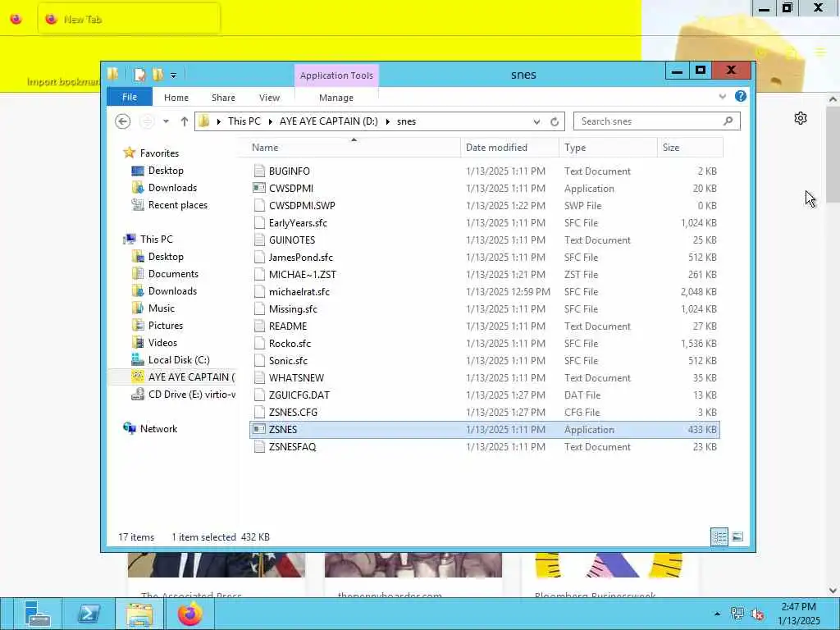Click the Application Tools contextual tab
The height and width of the screenshot is (630, 840).
pos(336,75)
